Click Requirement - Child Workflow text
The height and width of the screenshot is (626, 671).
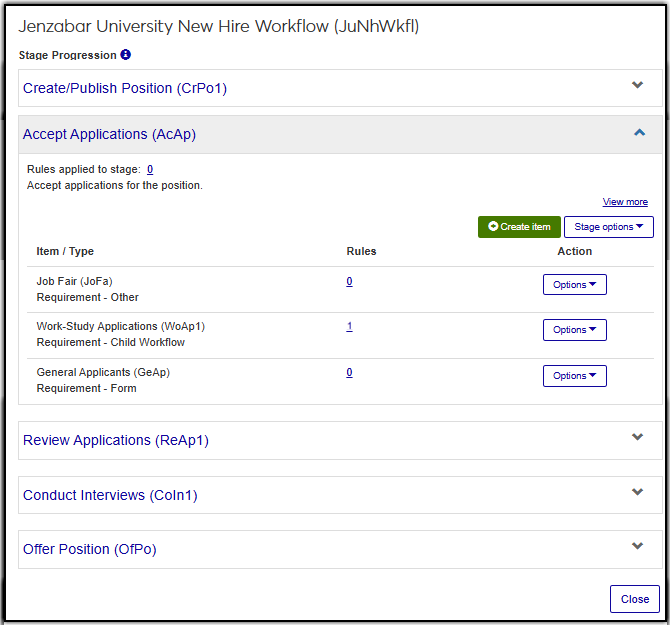click(x=110, y=342)
